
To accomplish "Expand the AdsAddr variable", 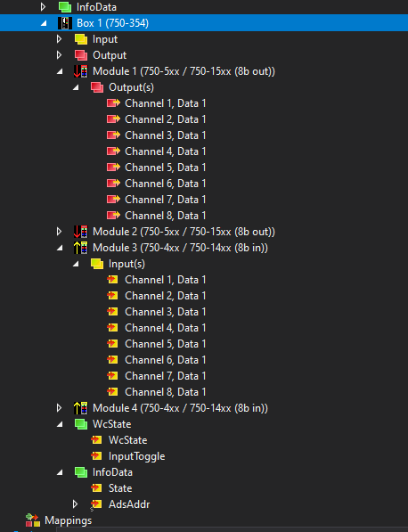I will [76, 504].
